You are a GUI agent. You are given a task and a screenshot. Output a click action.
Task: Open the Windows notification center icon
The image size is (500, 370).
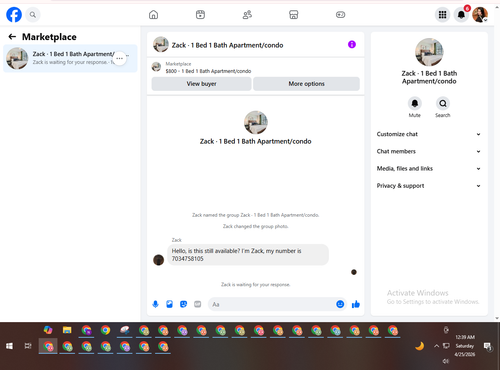[488, 346]
